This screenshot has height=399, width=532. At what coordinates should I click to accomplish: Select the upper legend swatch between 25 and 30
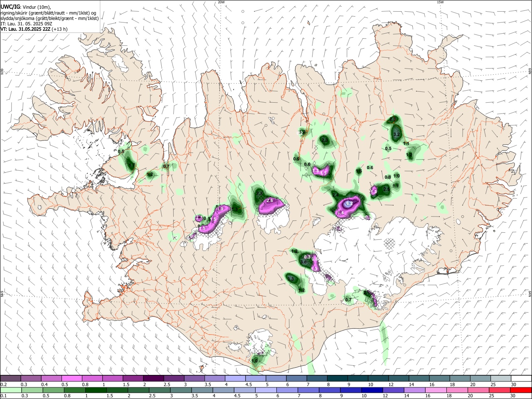pyautogui.click(x=500, y=379)
